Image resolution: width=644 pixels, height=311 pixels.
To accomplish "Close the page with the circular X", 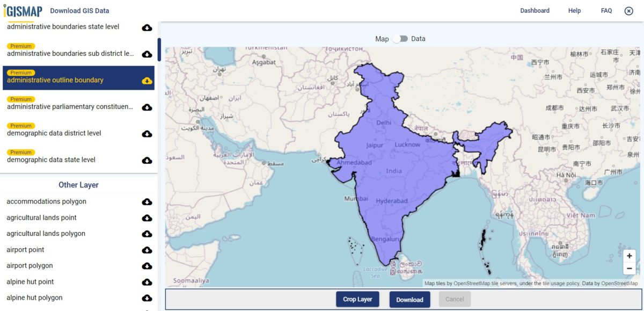I will point(628,10).
